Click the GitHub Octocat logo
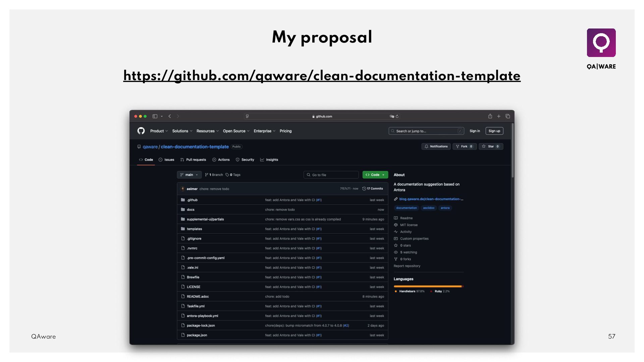Viewport: 644px width, 362px height. 141,131
